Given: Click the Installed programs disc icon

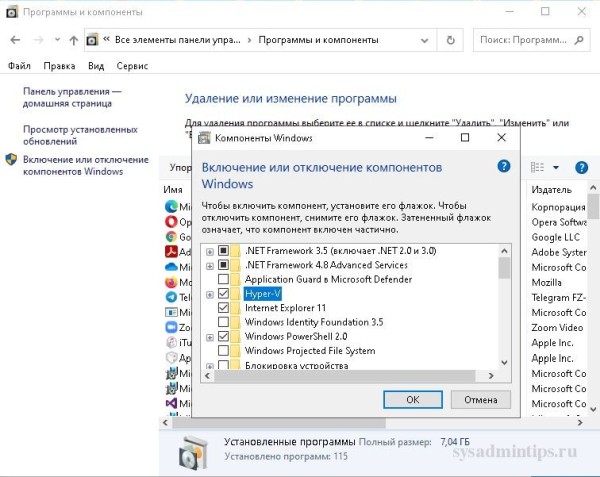Looking at the screenshot, I should point(193,453).
